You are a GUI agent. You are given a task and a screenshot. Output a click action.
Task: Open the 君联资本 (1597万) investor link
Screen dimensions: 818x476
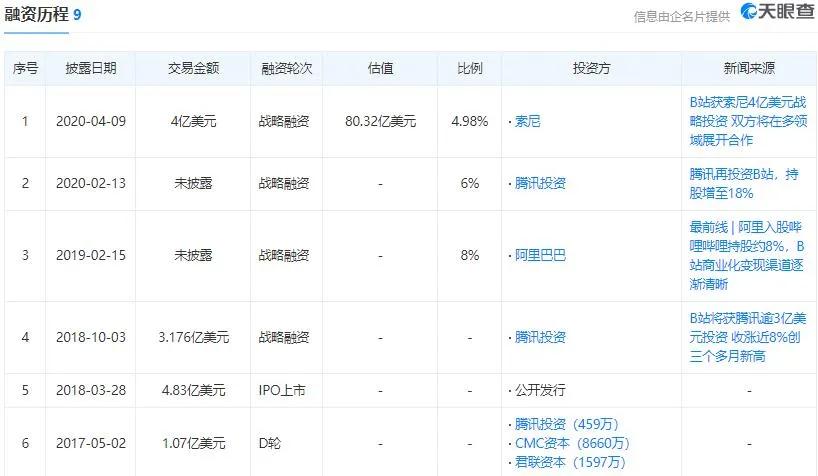coord(570,462)
